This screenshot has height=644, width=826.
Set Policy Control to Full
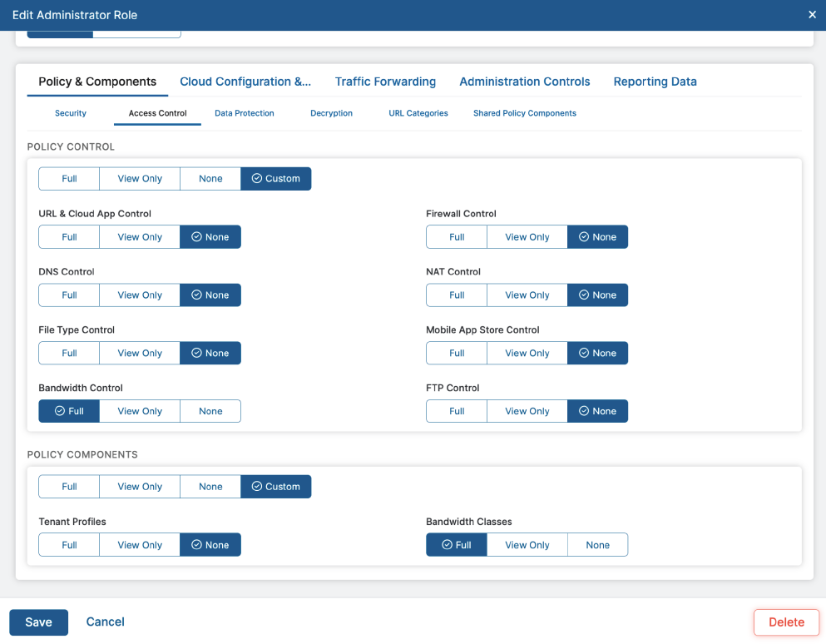(69, 179)
